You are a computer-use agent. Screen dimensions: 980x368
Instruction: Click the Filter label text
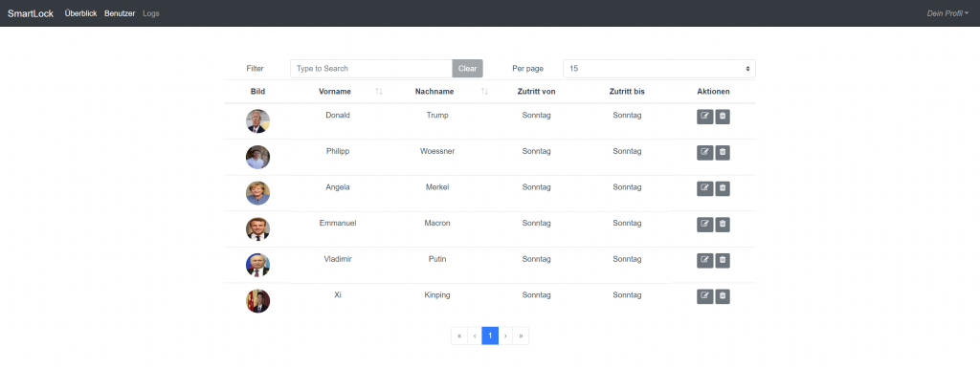(255, 69)
